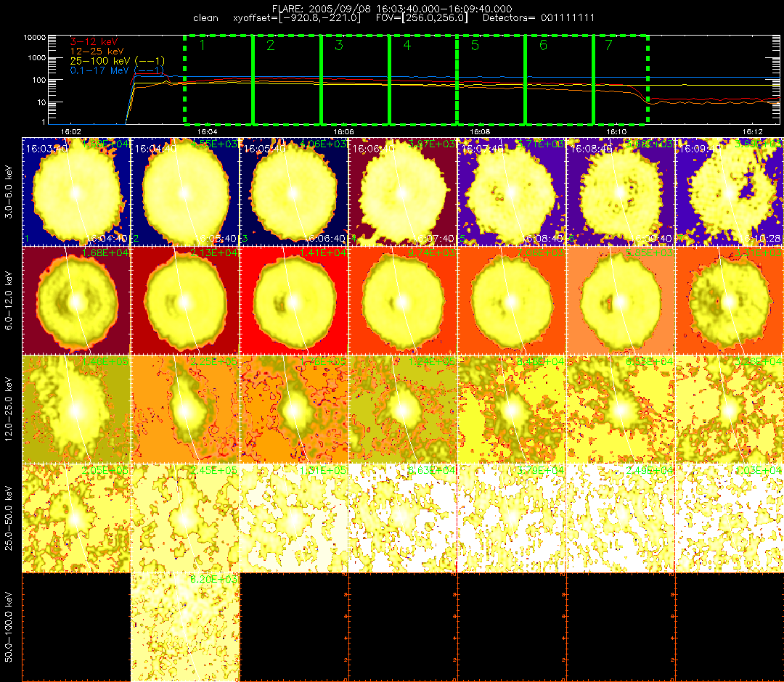Screen dimensions: 784x682
Task: Click the orange '12-25 keV' legend entry
Action: point(97,51)
